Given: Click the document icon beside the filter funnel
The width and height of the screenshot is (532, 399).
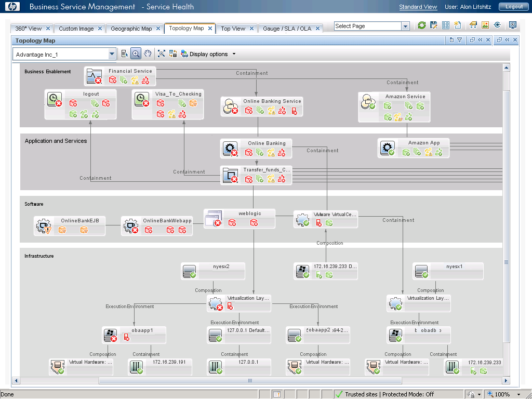Looking at the screenshot, I should (x=451, y=40).
